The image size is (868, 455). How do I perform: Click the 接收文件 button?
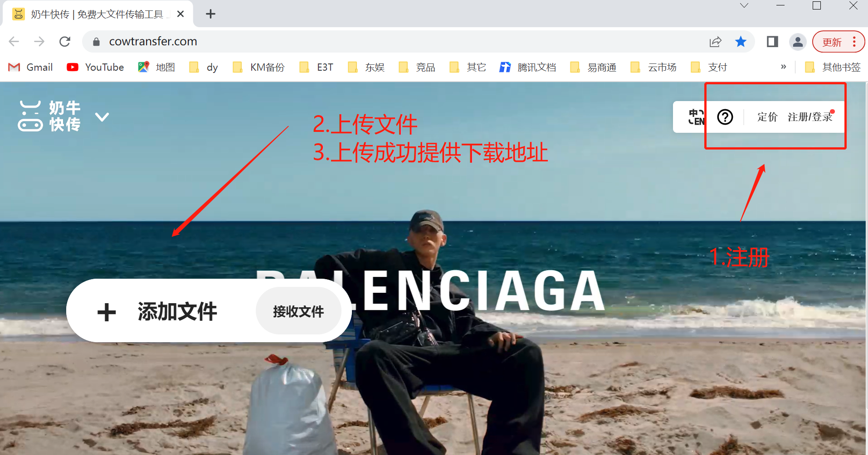click(x=298, y=311)
